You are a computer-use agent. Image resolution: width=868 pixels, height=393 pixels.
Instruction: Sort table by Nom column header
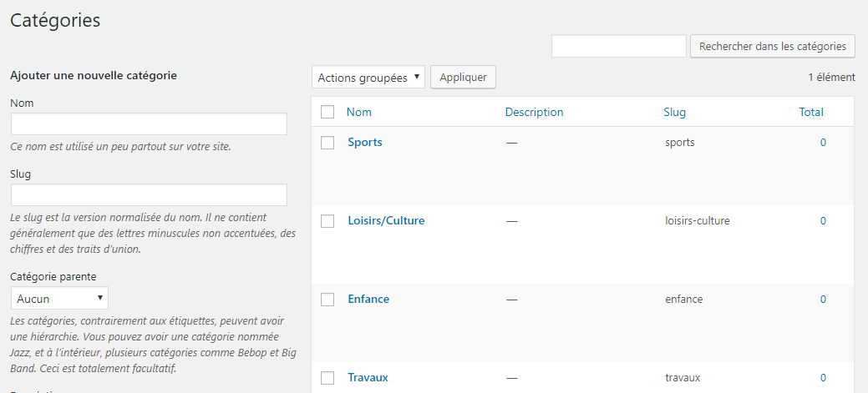click(x=359, y=112)
